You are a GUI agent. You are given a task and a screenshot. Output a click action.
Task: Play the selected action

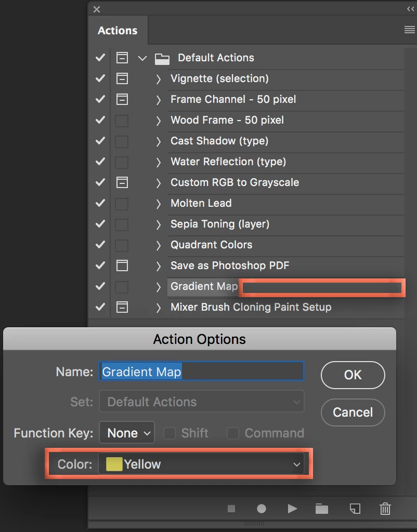coord(292,509)
